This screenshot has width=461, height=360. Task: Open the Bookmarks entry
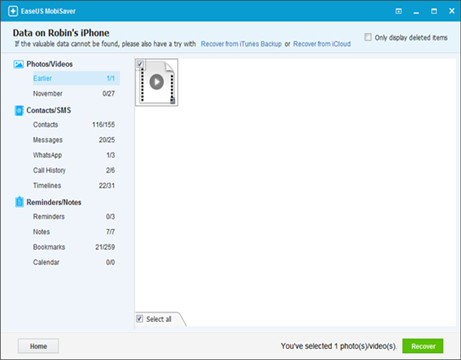[74, 247]
